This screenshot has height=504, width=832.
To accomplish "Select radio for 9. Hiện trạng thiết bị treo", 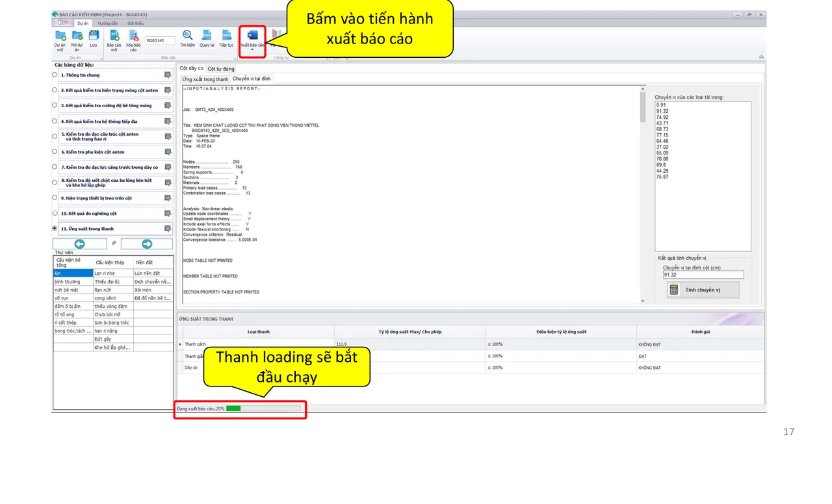I will [x=55, y=197].
